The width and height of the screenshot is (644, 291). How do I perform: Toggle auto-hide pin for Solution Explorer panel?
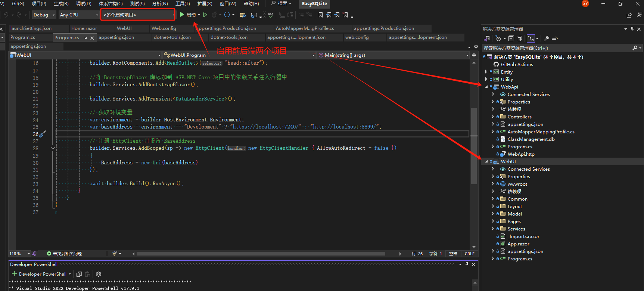[632, 29]
